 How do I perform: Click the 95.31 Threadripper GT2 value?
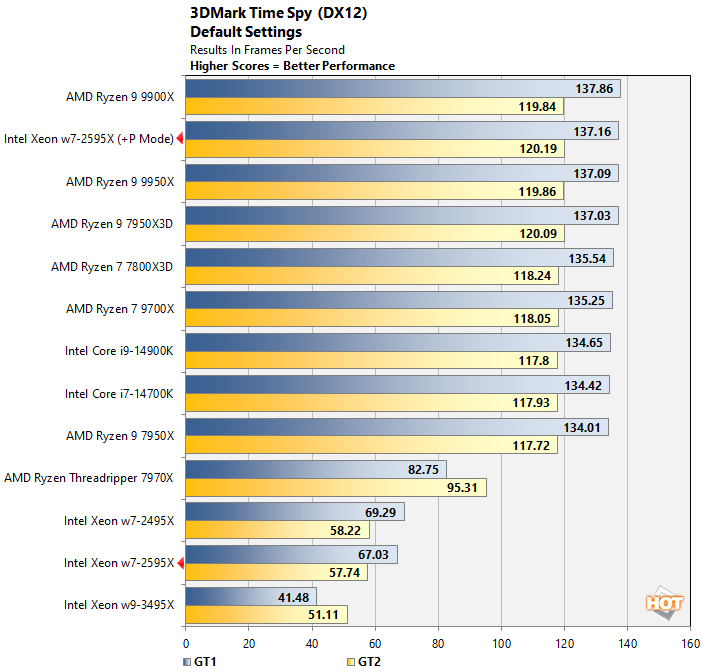(x=462, y=488)
